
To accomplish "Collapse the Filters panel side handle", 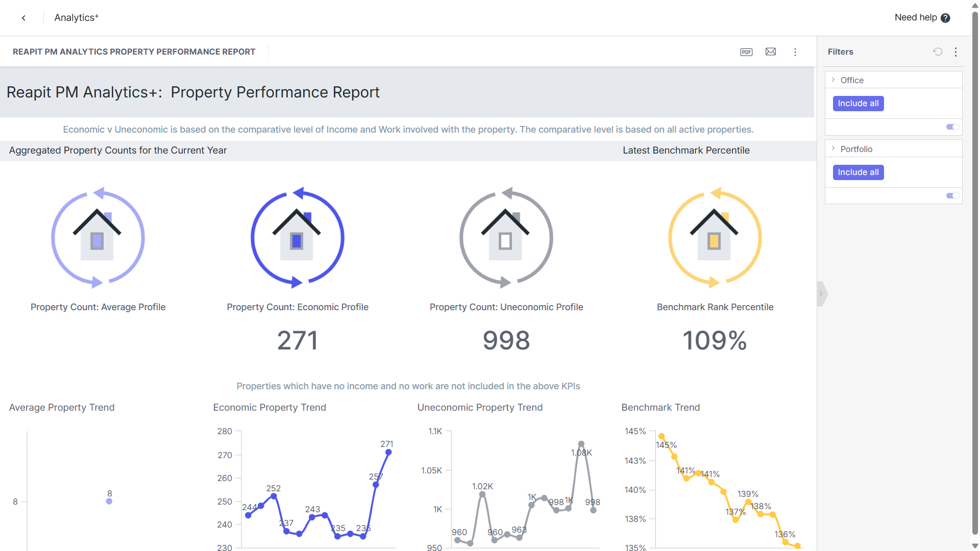I will pos(821,294).
